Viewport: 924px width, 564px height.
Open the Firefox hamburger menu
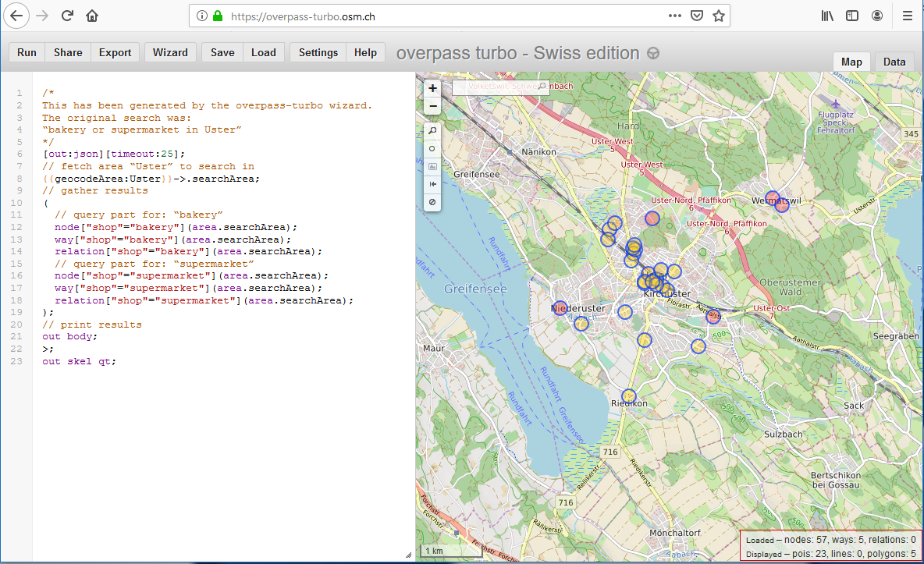(x=908, y=16)
